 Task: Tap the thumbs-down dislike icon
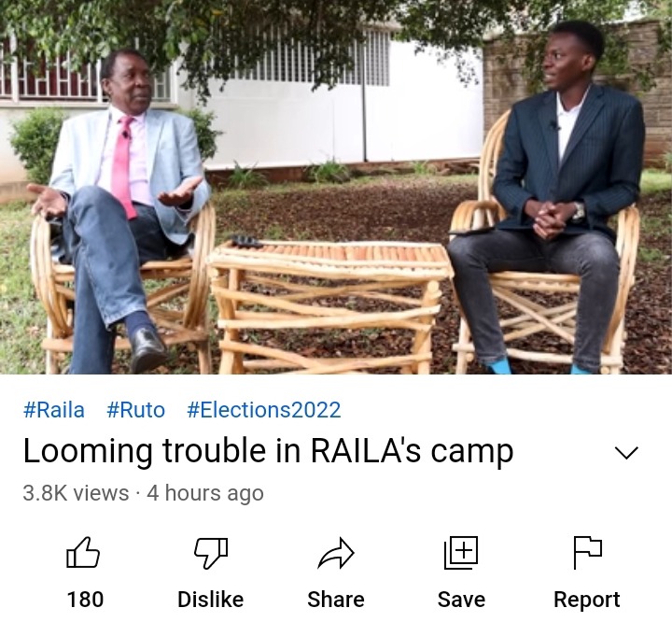click(211, 553)
